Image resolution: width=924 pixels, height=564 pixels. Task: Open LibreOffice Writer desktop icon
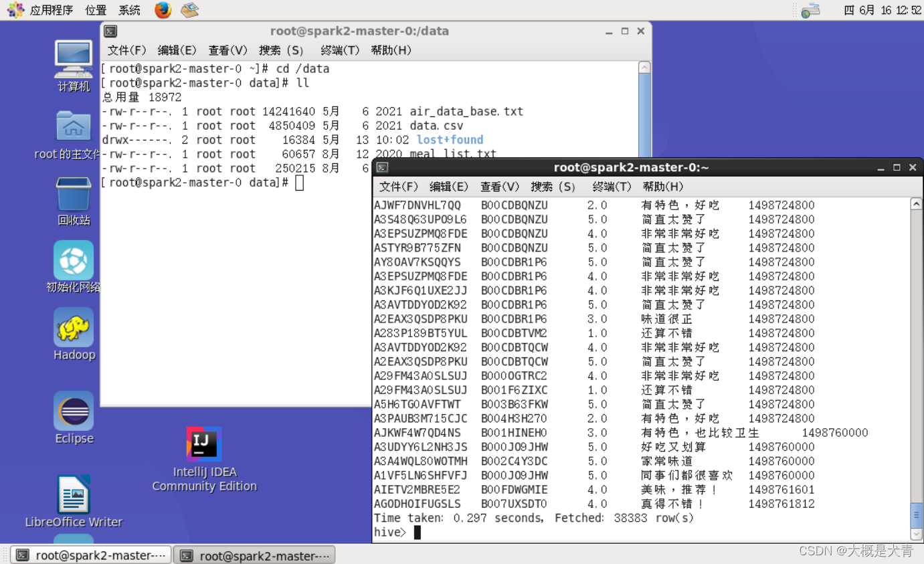74,494
